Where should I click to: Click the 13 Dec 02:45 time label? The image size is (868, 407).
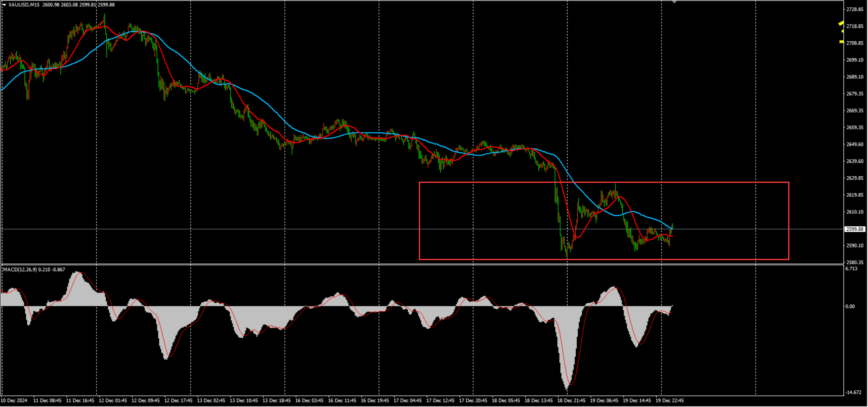211,400
